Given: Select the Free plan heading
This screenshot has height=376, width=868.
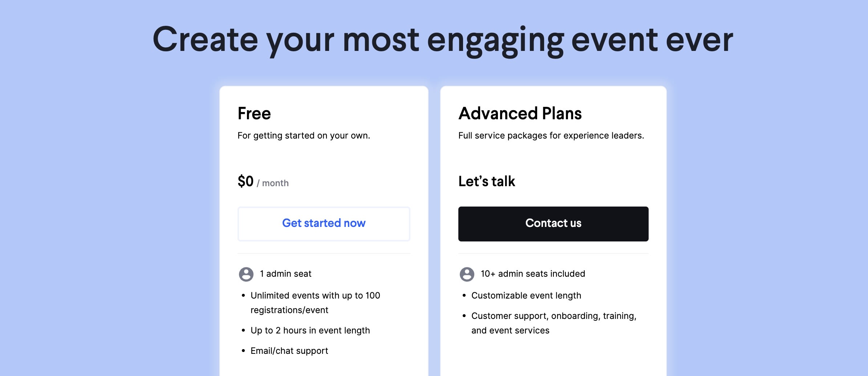Looking at the screenshot, I should click(x=254, y=113).
